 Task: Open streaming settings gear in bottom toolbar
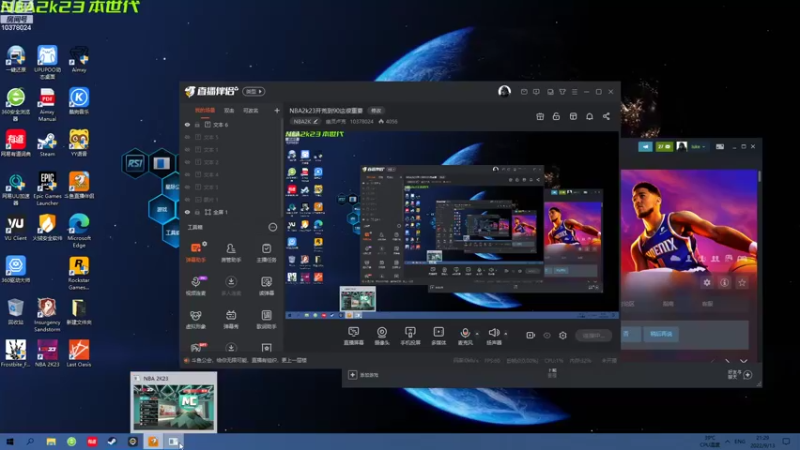pos(563,335)
